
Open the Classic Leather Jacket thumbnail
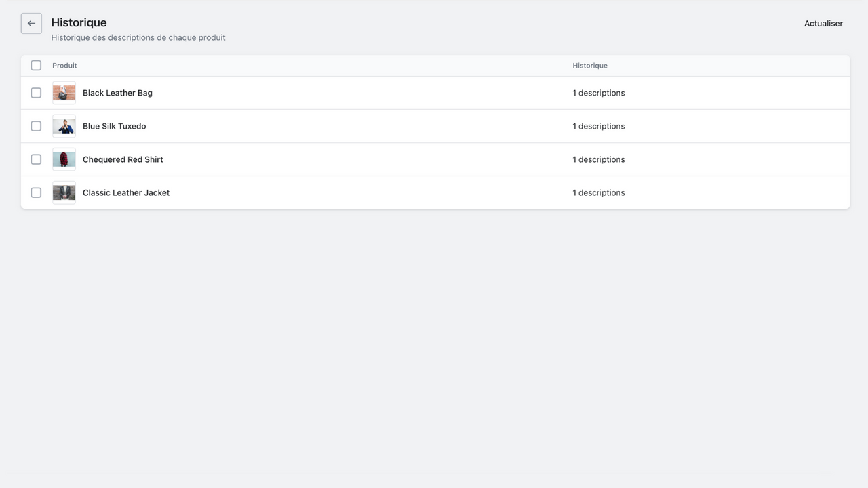[x=64, y=192]
